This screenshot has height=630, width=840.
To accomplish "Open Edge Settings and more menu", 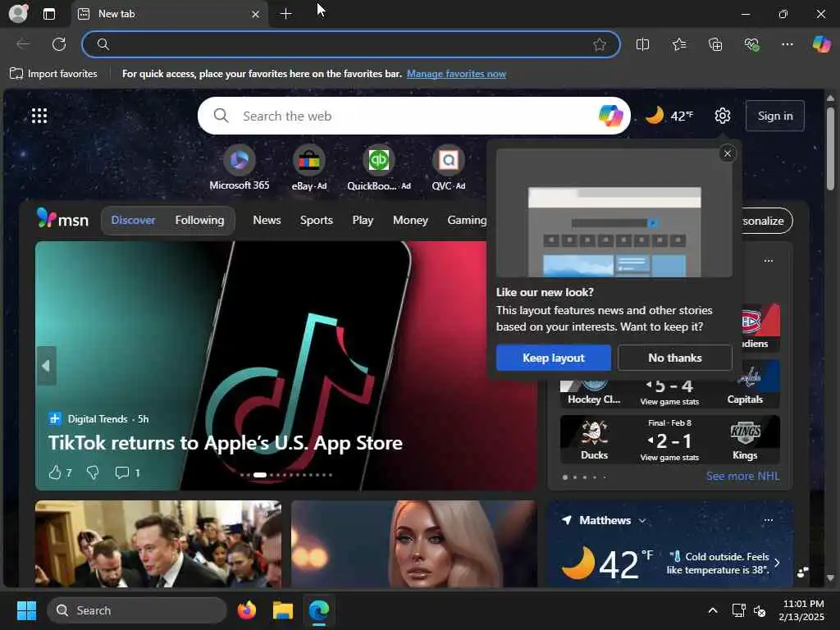I will tap(787, 44).
